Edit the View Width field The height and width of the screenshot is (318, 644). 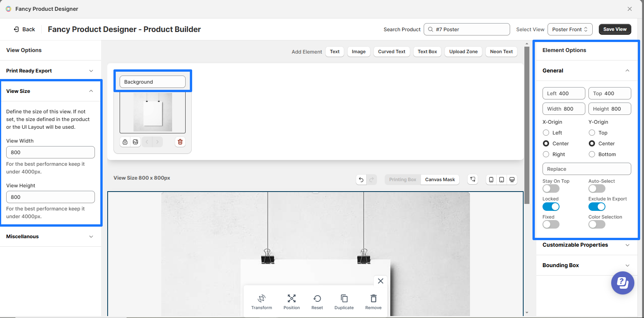click(x=51, y=152)
